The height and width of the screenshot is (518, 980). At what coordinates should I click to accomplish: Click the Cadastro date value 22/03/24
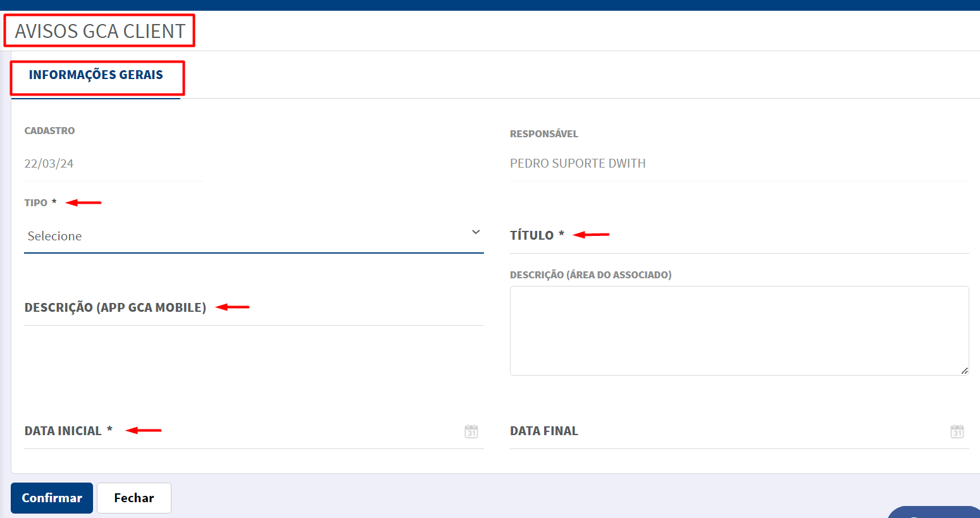point(49,164)
